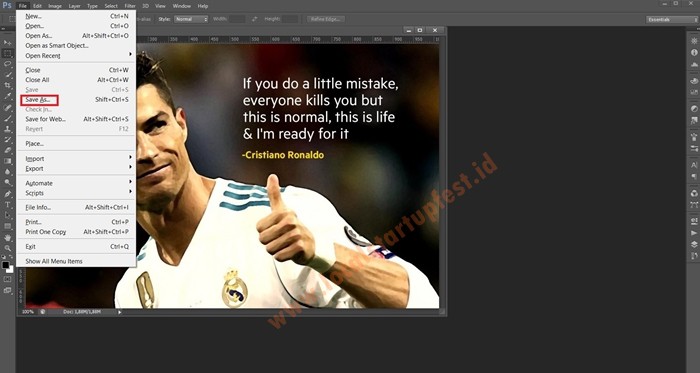700x373 pixels.
Task: Select the Brush tool
Action: click(x=7, y=118)
